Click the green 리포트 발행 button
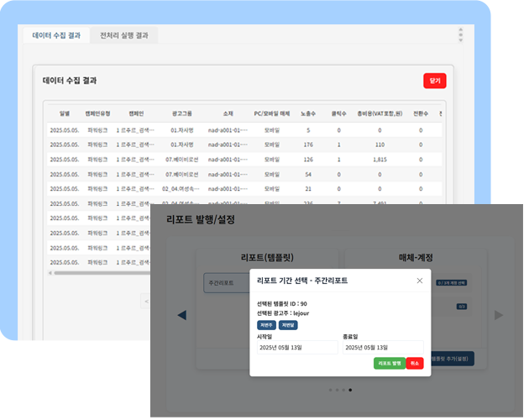 point(389,363)
